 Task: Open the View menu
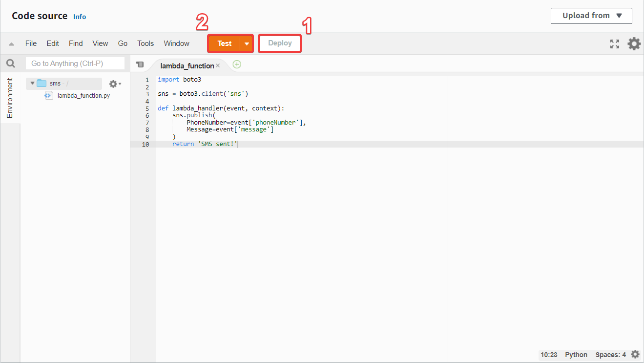[x=100, y=43]
